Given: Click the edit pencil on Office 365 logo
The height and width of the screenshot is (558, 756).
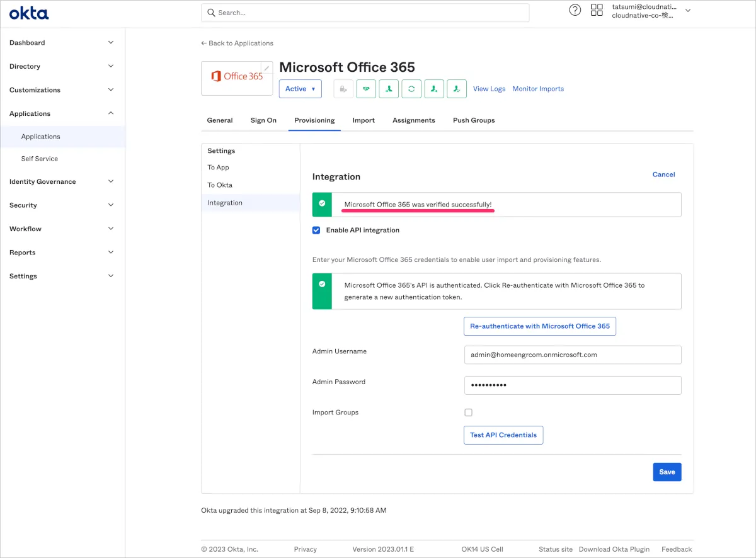Looking at the screenshot, I should pos(267,68).
